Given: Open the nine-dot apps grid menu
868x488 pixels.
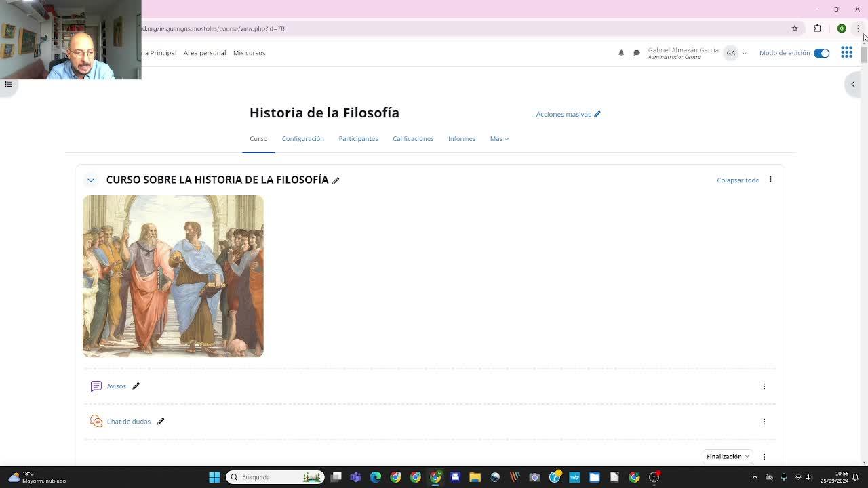Looking at the screenshot, I should [x=846, y=53].
